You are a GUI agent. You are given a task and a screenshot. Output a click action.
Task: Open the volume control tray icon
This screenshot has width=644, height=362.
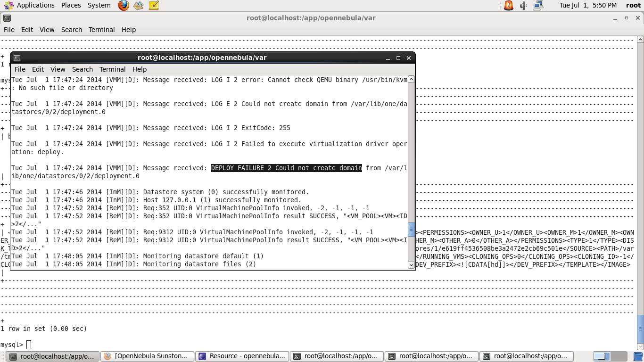(x=523, y=6)
